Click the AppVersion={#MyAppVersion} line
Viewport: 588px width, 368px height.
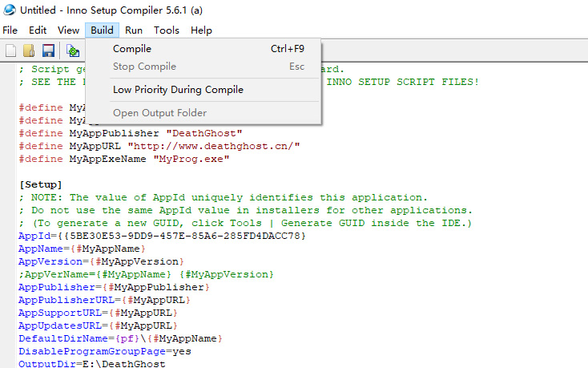(101, 261)
